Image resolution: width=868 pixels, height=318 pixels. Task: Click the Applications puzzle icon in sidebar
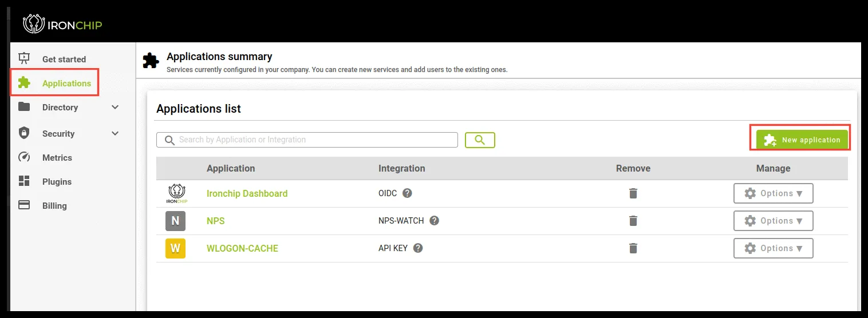[24, 82]
